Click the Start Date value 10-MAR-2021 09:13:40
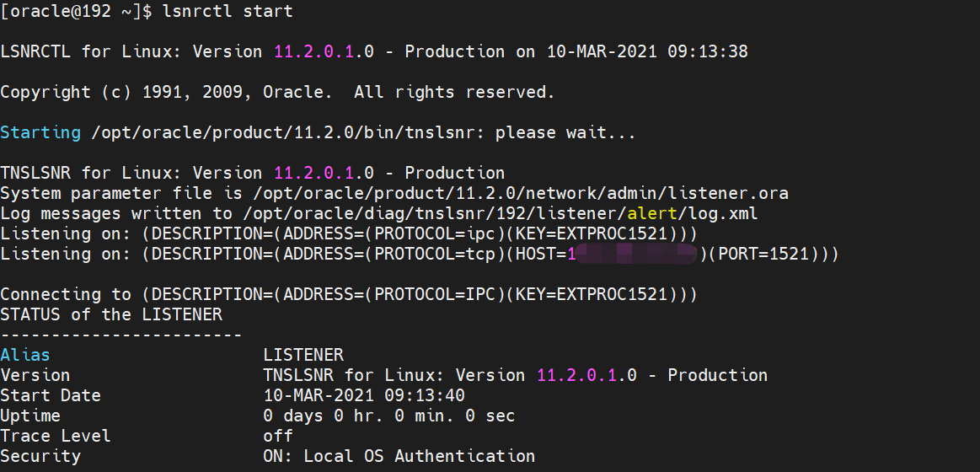The width and height of the screenshot is (980, 472). coord(364,395)
